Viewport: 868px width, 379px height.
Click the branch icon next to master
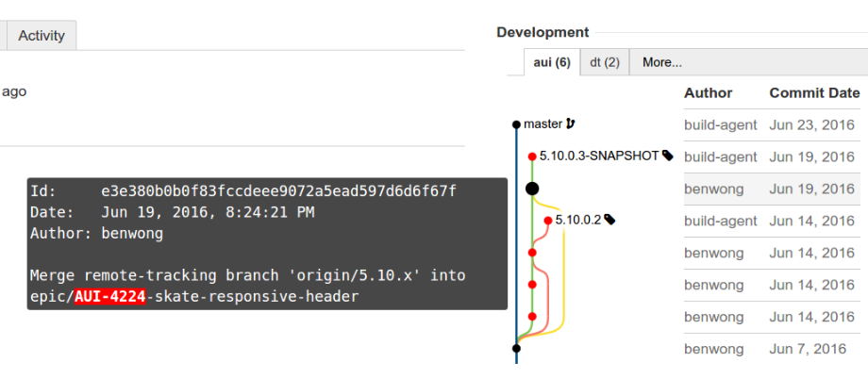[571, 124]
